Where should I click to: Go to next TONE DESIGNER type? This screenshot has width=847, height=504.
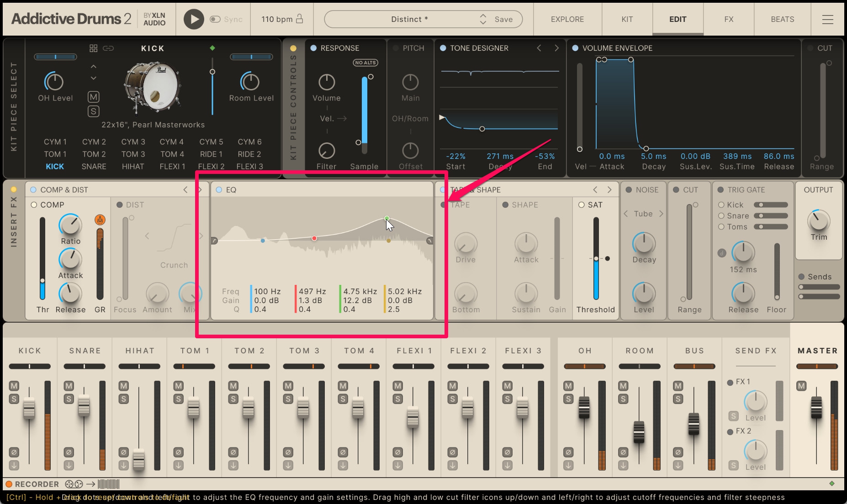[x=556, y=48]
